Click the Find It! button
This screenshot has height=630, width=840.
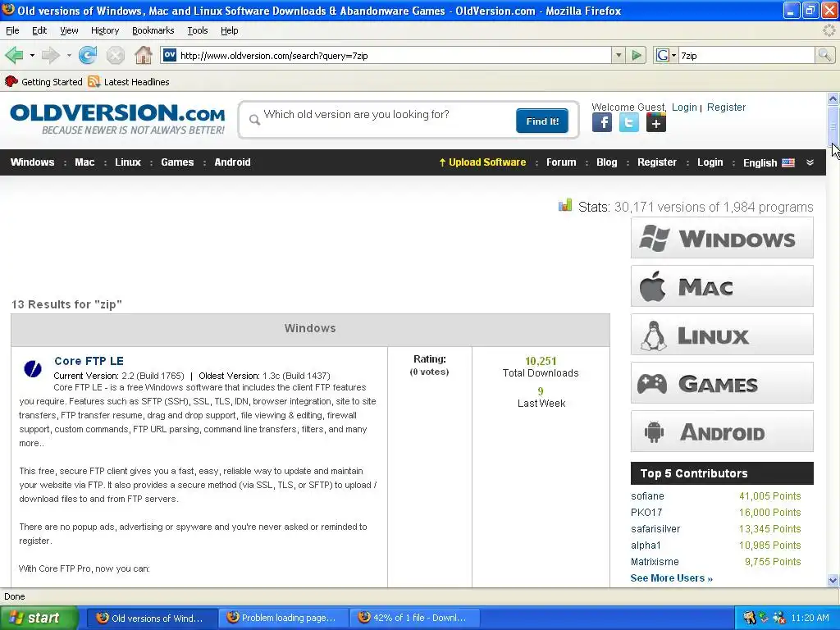[542, 121]
